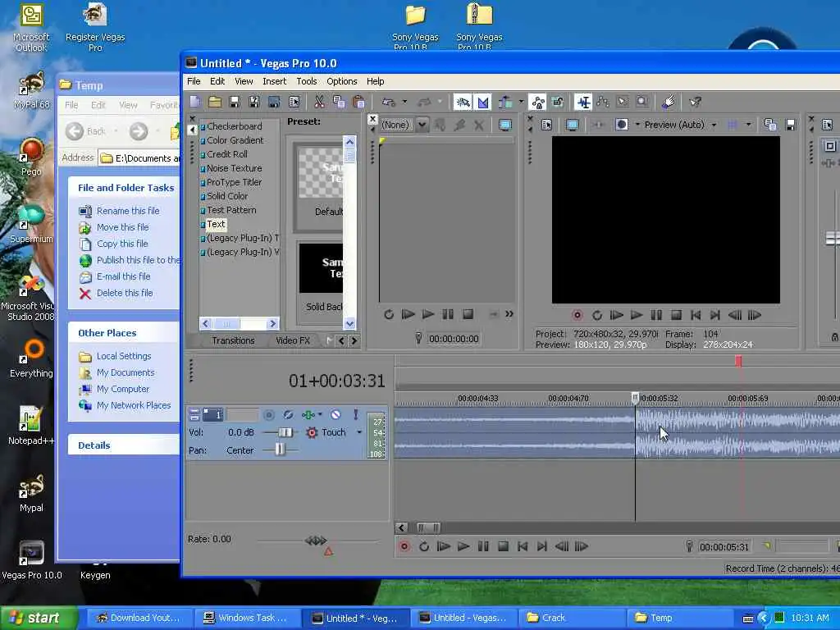The width and height of the screenshot is (840, 630).
Task: Click Video Preview on External Monitor icon
Action: (572, 125)
